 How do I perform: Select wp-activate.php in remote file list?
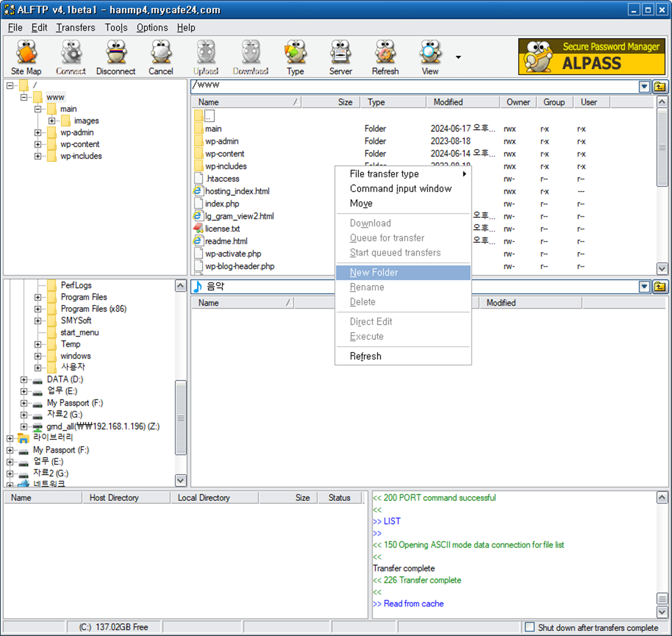pos(233,253)
